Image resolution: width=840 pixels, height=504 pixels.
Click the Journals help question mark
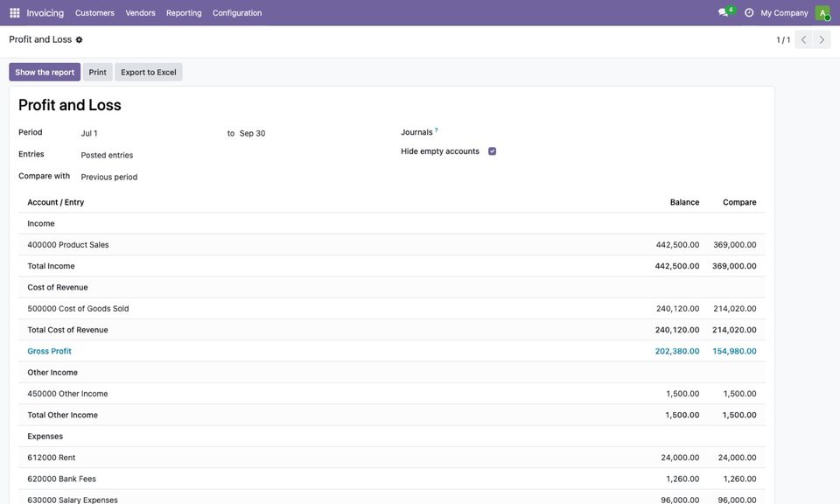(x=436, y=129)
